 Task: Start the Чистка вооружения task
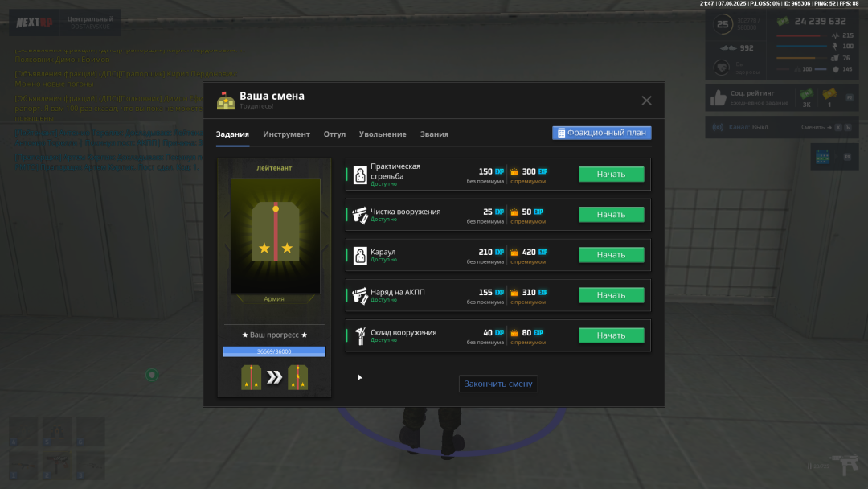coord(611,214)
